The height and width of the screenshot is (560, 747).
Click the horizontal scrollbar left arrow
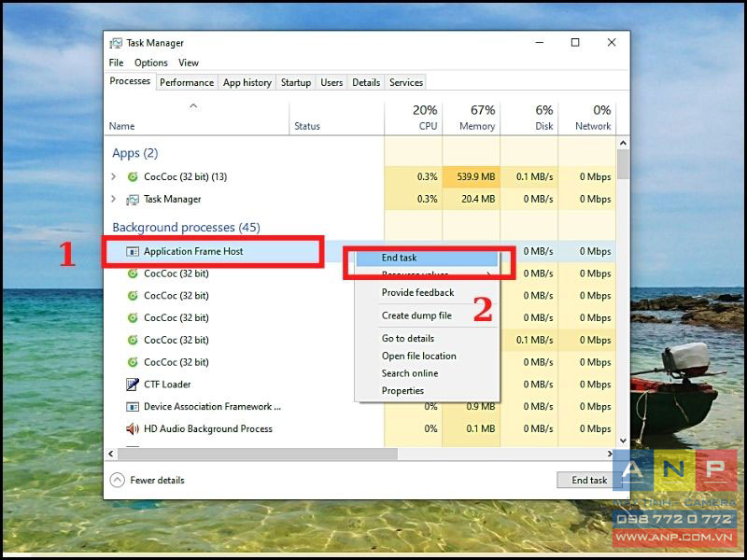tap(110, 455)
